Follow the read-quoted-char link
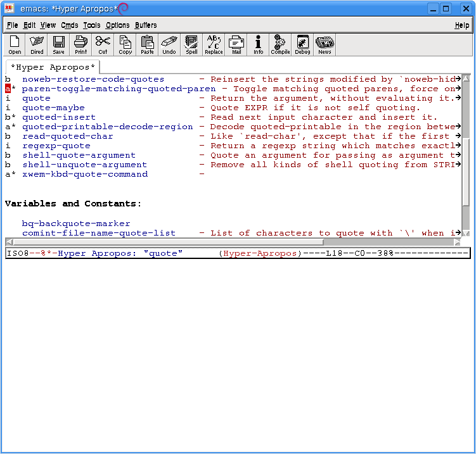476x454 pixels. point(68,137)
